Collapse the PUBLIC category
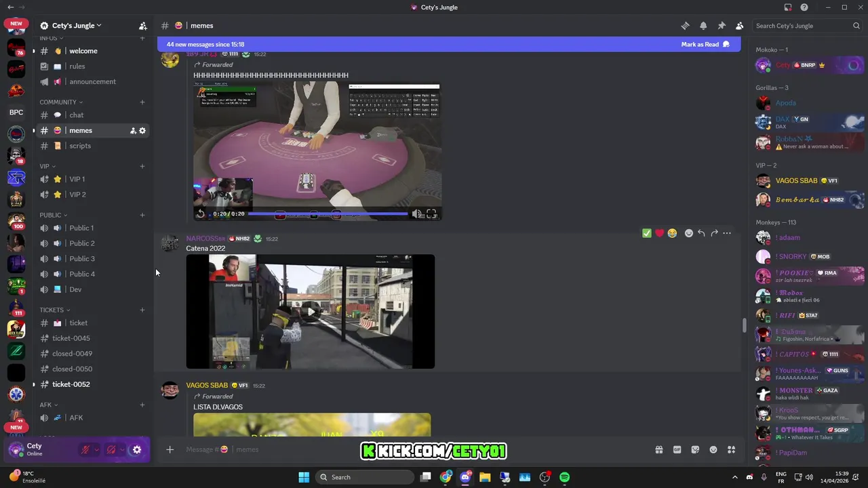Image resolution: width=868 pixels, height=488 pixels. point(53,215)
